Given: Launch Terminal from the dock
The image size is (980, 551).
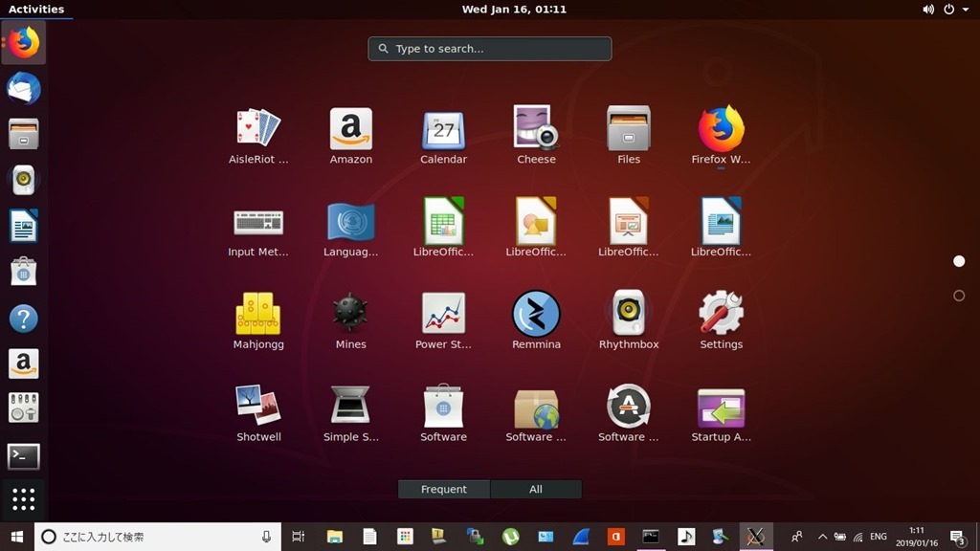Looking at the screenshot, I should pos(24,456).
